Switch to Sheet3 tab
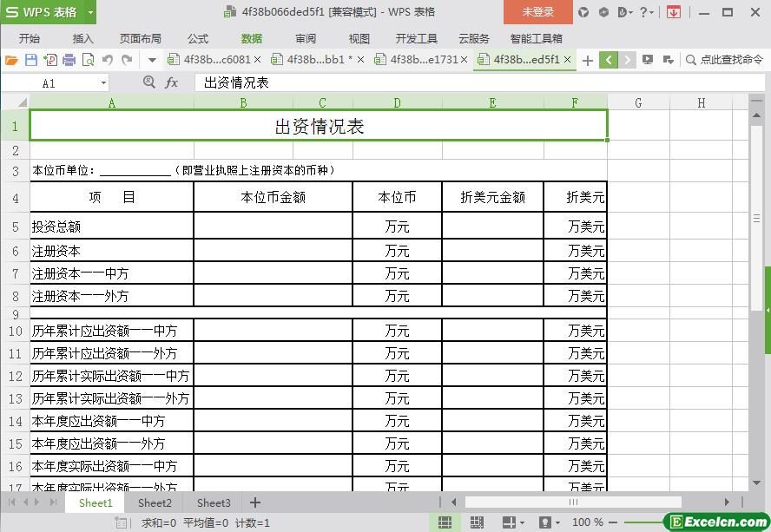This screenshot has height=532, width=771. pyautogui.click(x=214, y=502)
